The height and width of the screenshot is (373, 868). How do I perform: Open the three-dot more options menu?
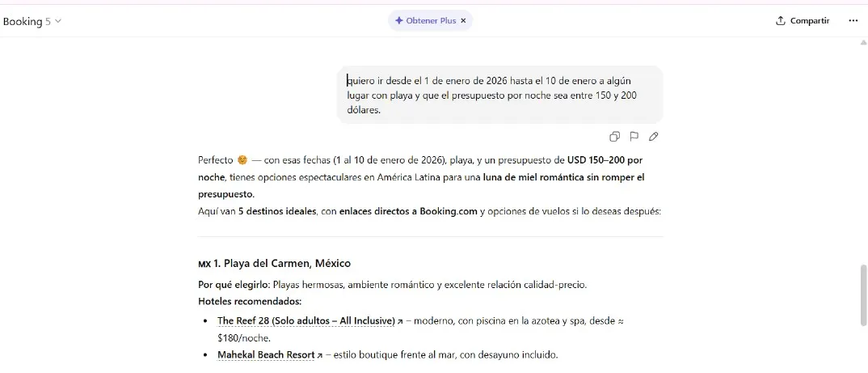[x=853, y=20]
